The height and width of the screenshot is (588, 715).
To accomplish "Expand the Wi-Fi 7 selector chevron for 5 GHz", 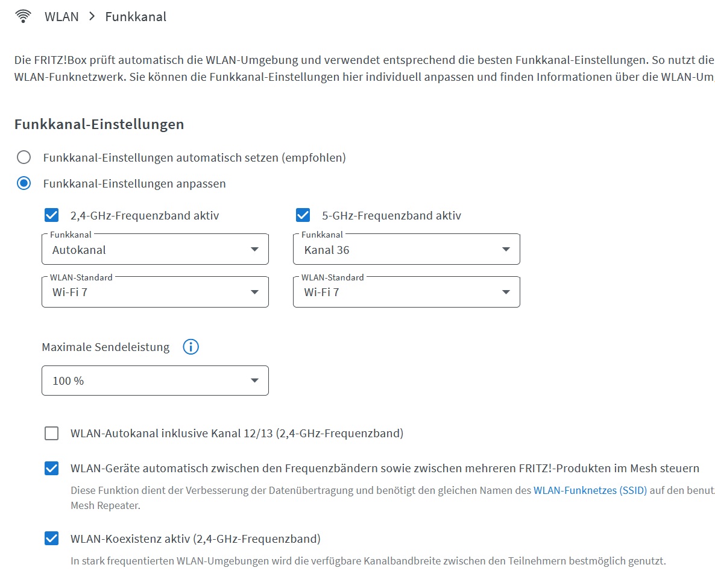I will (506, 291).
